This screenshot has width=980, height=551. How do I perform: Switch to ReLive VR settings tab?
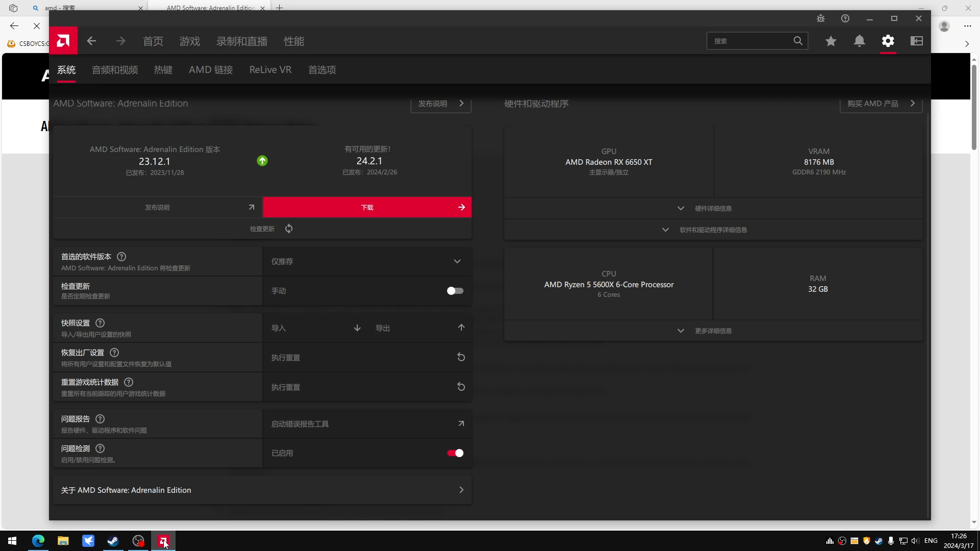[x=271, y=70]
